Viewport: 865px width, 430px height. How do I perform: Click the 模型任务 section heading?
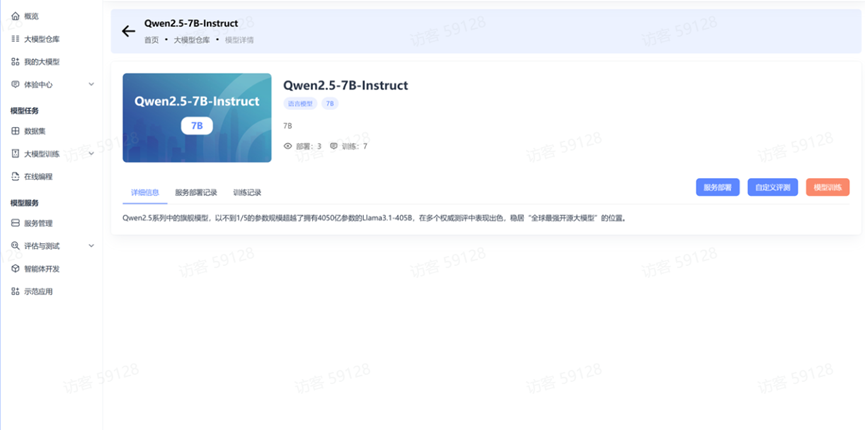24,110
